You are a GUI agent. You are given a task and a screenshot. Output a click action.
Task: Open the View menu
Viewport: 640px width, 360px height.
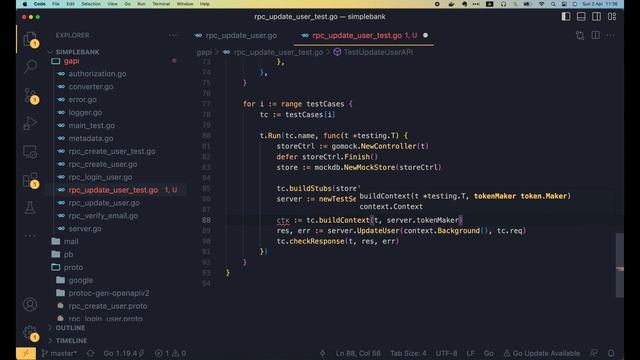(x=112, y=4)
